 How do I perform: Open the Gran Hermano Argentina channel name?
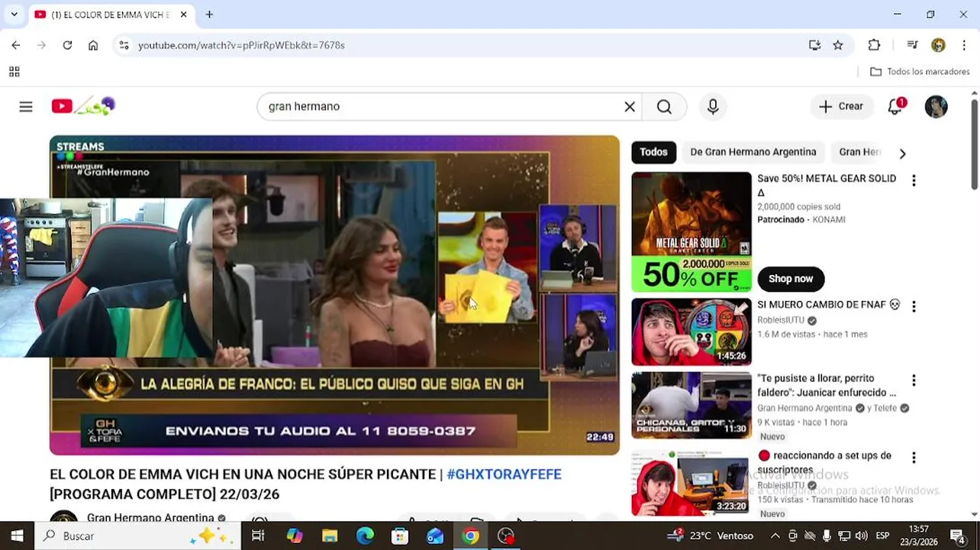pyautogui.click(x=150, y=517)
